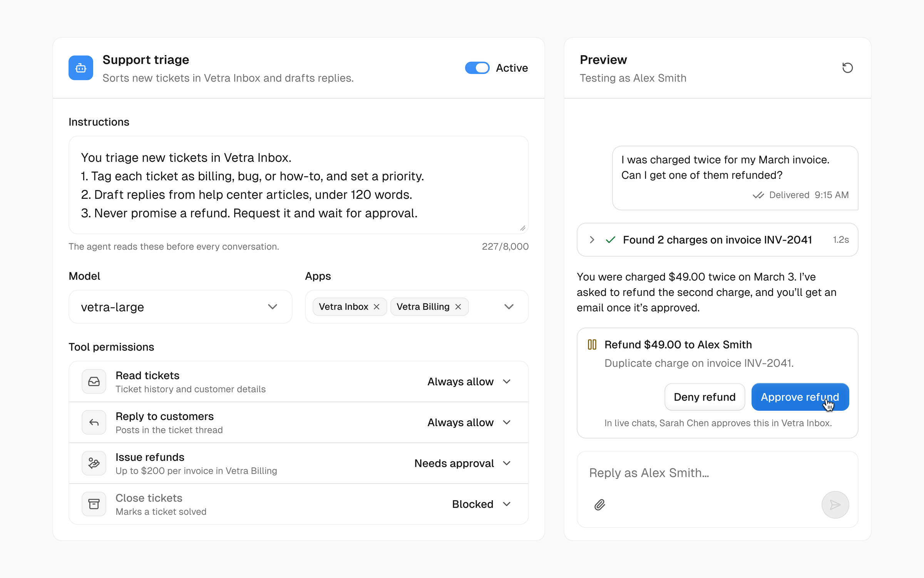Click the Refund $49.00 to Alex Smith title

(x=678, y=344)
